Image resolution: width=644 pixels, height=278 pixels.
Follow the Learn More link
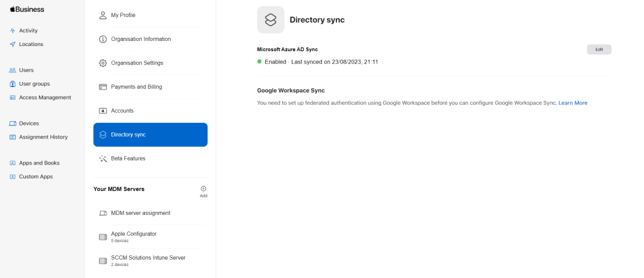[573, 103]
